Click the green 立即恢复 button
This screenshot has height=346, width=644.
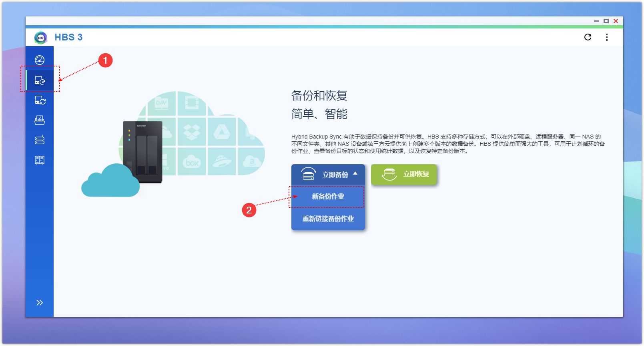pos(404,174)
